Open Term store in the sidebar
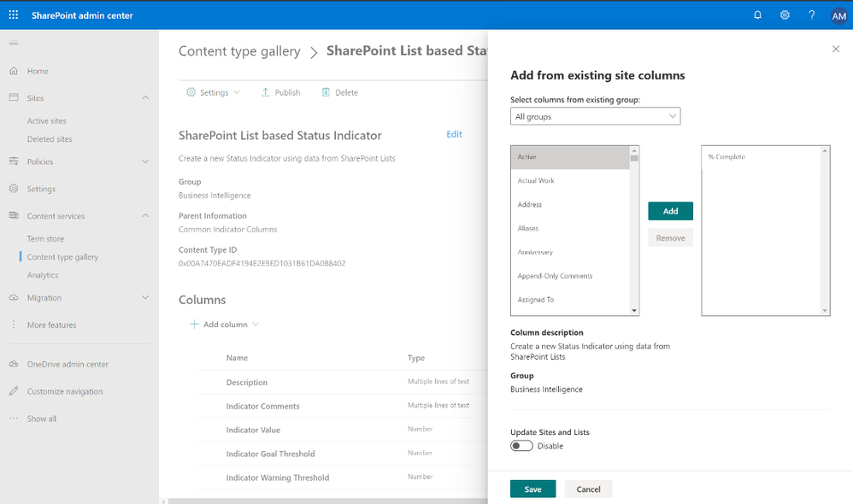 pyautogui.click(x=45, y=238)
